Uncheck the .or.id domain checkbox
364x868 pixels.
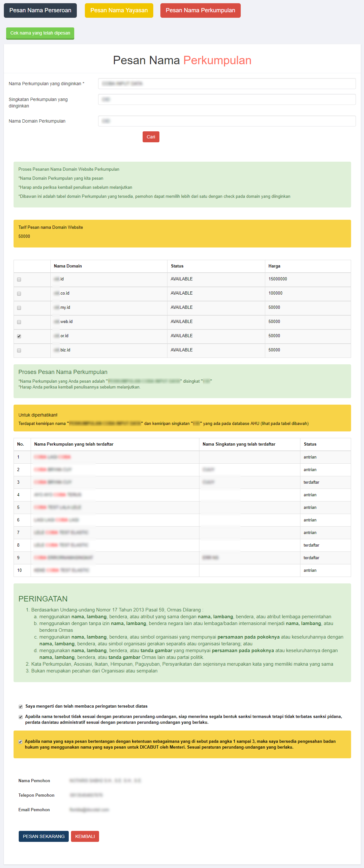(x=19, y=336)
